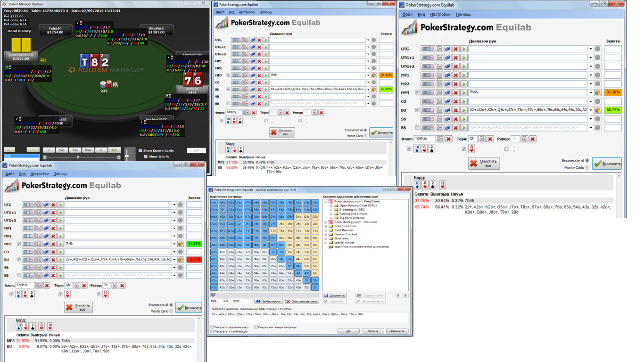644x362 pixels.
Task: Clear the flop with red X in 31.26% window
Action: click(448, 139)
